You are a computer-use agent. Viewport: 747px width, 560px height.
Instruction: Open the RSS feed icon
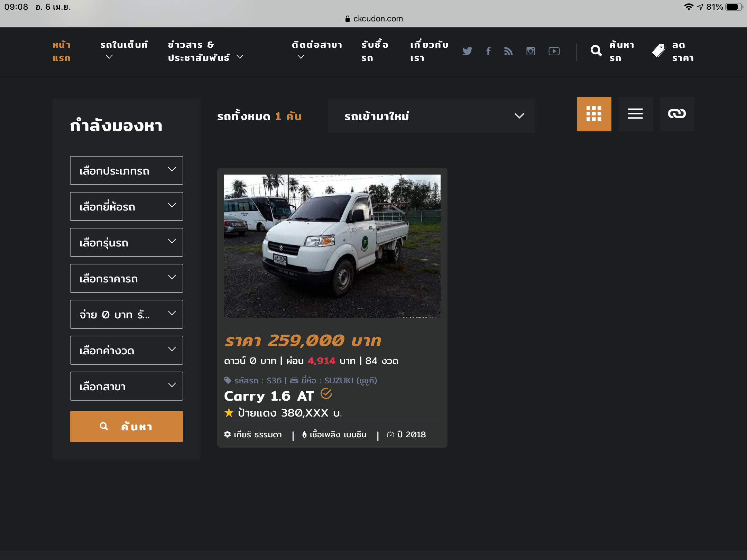click(x=508, y=51)
